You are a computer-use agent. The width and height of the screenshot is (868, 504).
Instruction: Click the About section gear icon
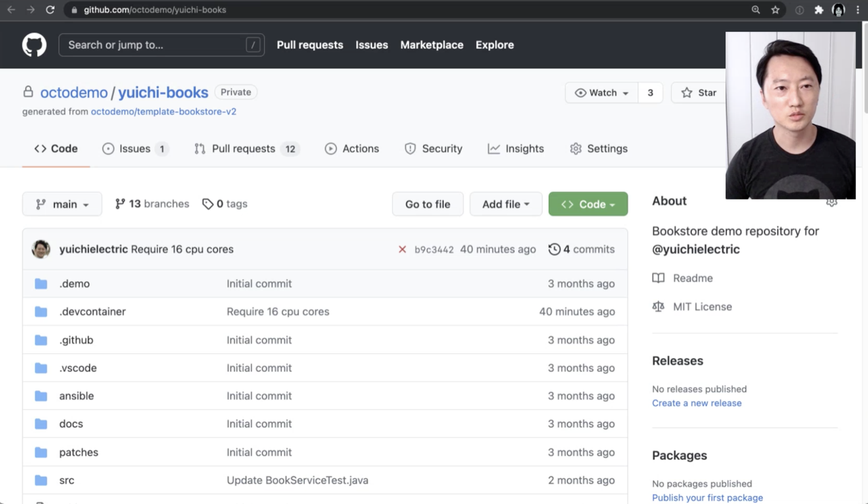point(831,202)
